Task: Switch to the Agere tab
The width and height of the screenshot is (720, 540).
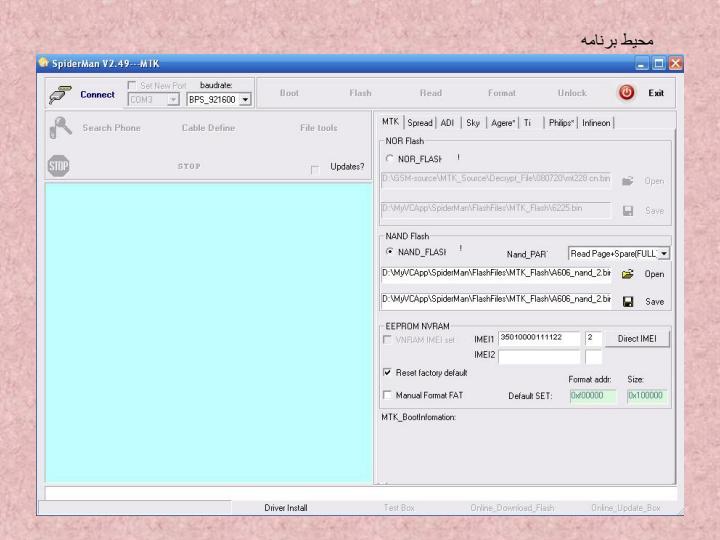Action: [502, 123]
